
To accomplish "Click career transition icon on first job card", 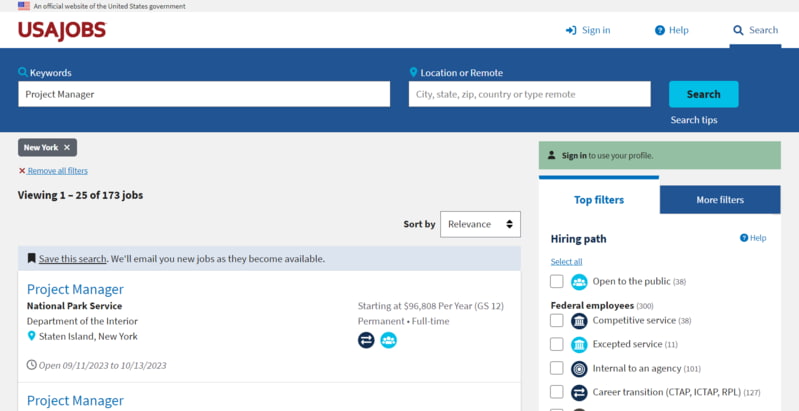I will pos(366,340).
